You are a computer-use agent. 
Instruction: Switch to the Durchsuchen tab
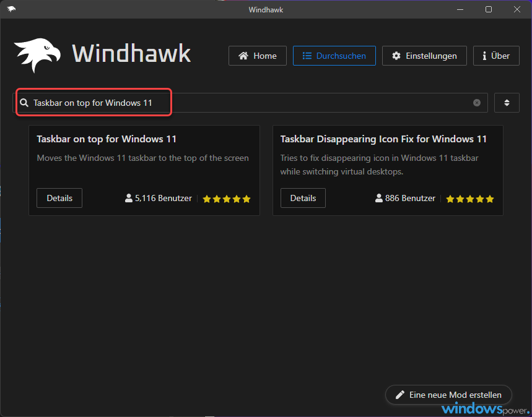tap(334, 56)
